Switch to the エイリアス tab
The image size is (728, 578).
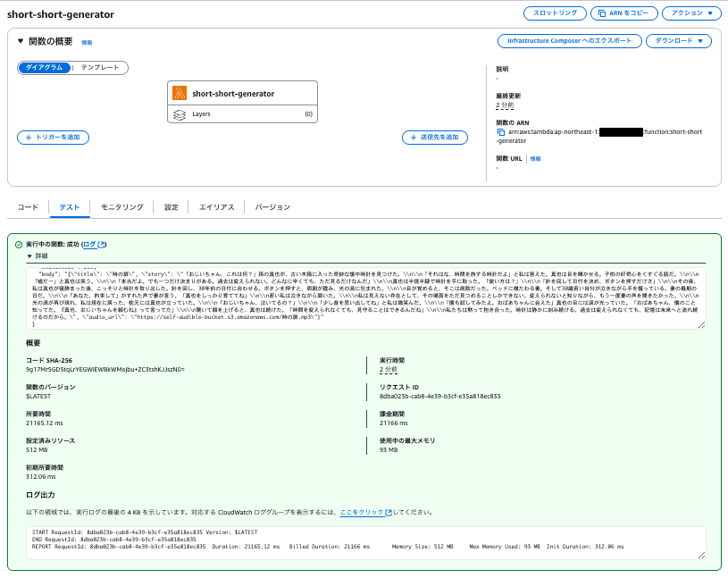pyautogui.click(x=216, y=207)
